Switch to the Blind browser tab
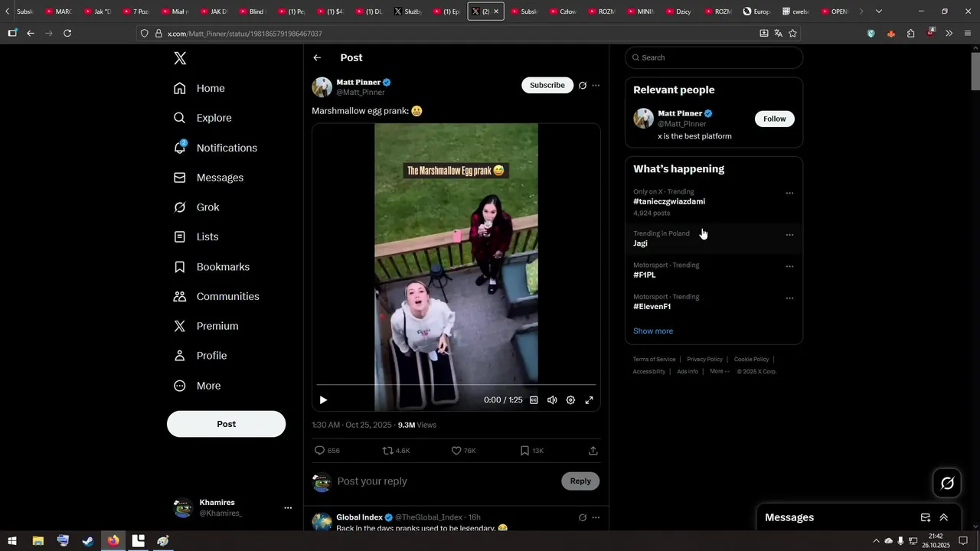Screen dimensions: 980x551 point(251,11)
